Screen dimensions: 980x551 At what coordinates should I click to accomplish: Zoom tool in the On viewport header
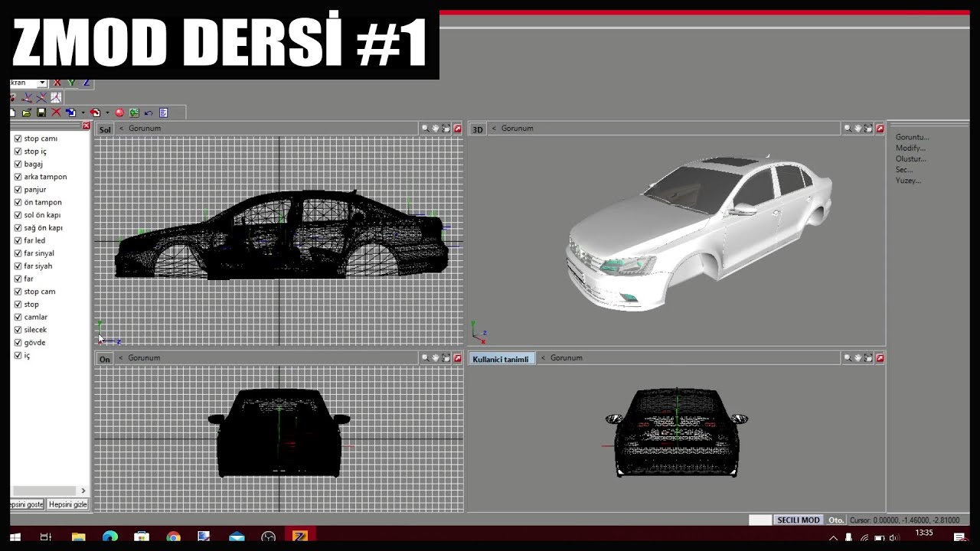tap(426, 358)
